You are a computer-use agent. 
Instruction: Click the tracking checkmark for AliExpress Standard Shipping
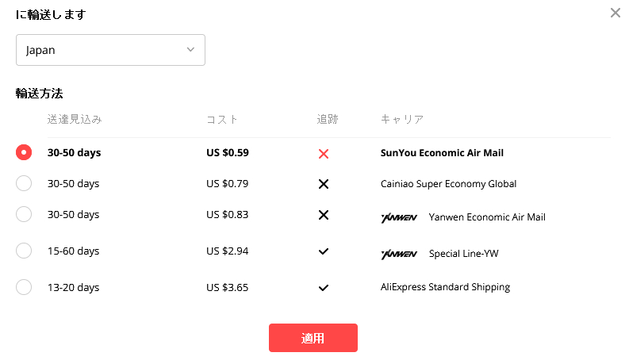point(324,288)
